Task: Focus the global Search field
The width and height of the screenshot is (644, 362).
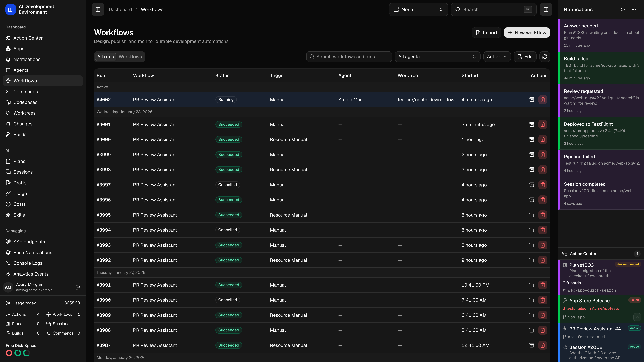Action: click(494, 10)
